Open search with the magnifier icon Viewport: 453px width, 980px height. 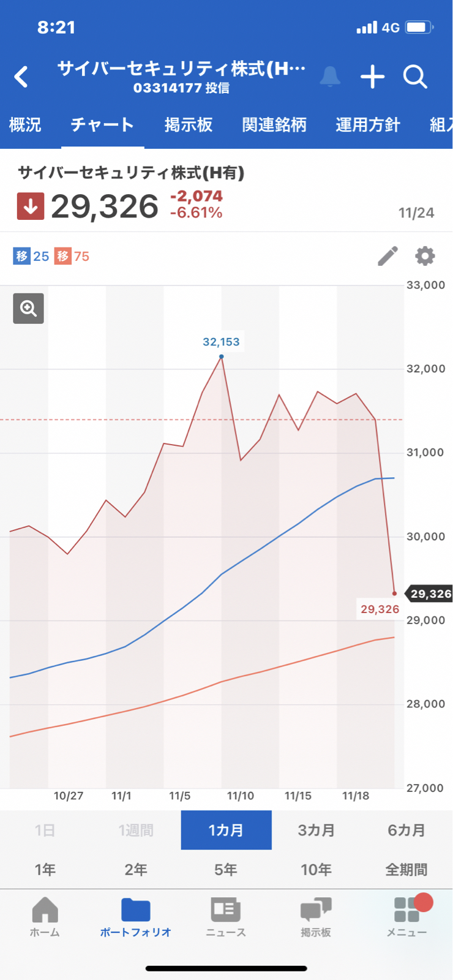click(415, 77)
